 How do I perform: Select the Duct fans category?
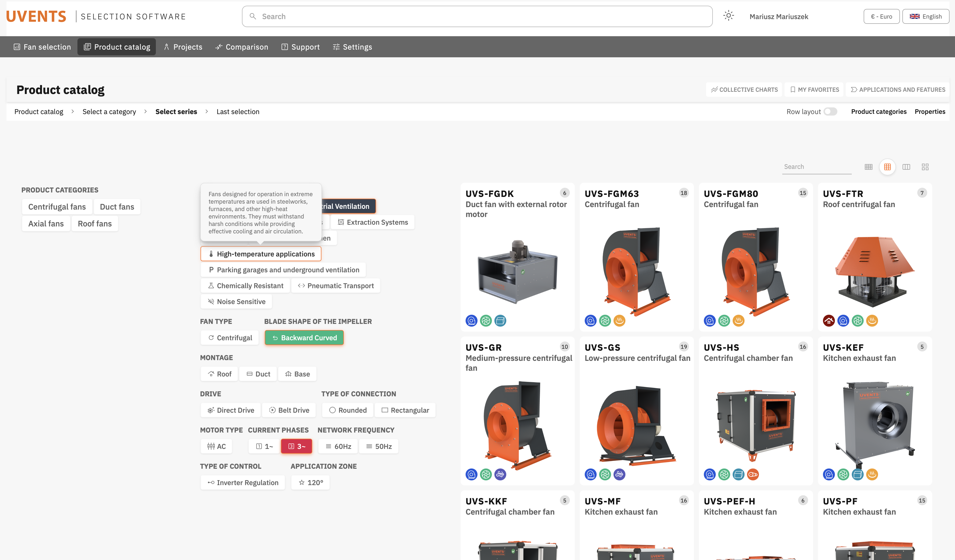[x=117, y=207]
